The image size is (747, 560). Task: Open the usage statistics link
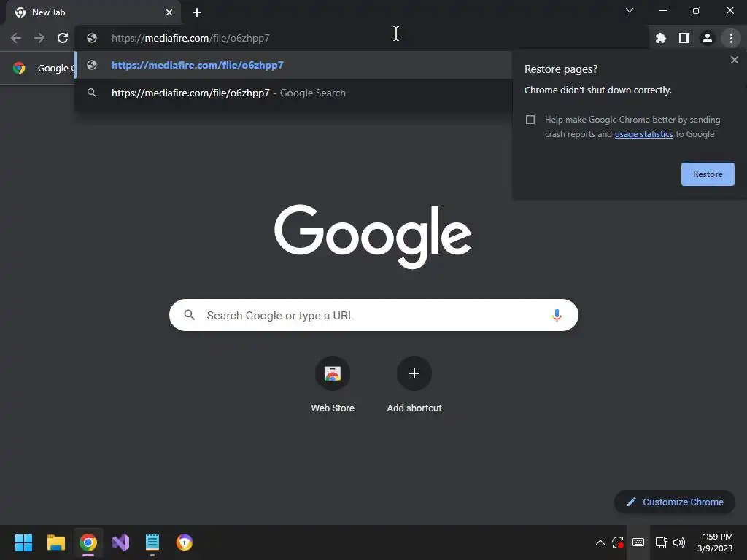pyautogui.click(x=643, y=134)
